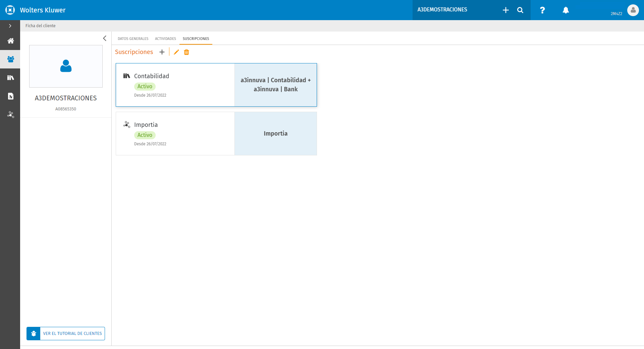Open the document invoice icon in sidebar
The height and width of the screenshot is (349, 644).
(10, 96)
